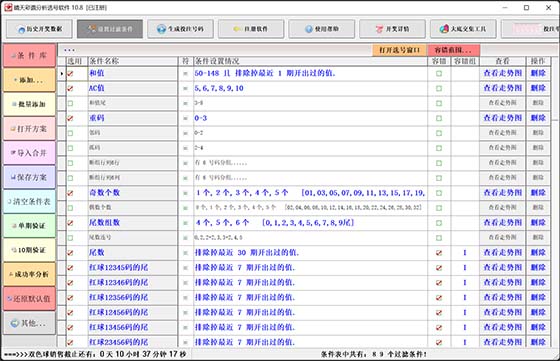Uncheck 选用 for 红球12346码的尾
560x361 pixels.
point(70,283)
